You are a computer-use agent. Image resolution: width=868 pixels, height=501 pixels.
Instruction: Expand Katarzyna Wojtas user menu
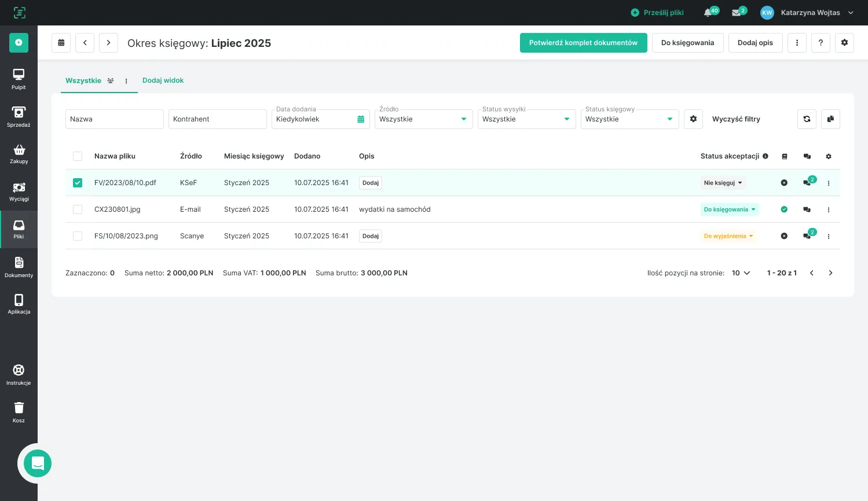(808, 13)
